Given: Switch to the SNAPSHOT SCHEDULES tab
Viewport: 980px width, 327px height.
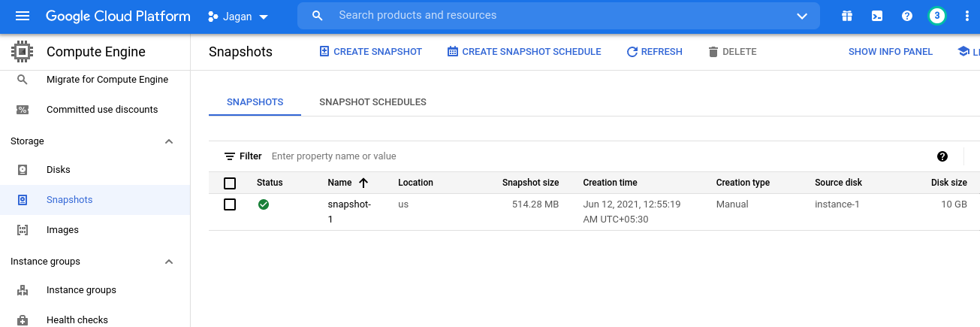Looking at the screenshot, I should point(372,101).
